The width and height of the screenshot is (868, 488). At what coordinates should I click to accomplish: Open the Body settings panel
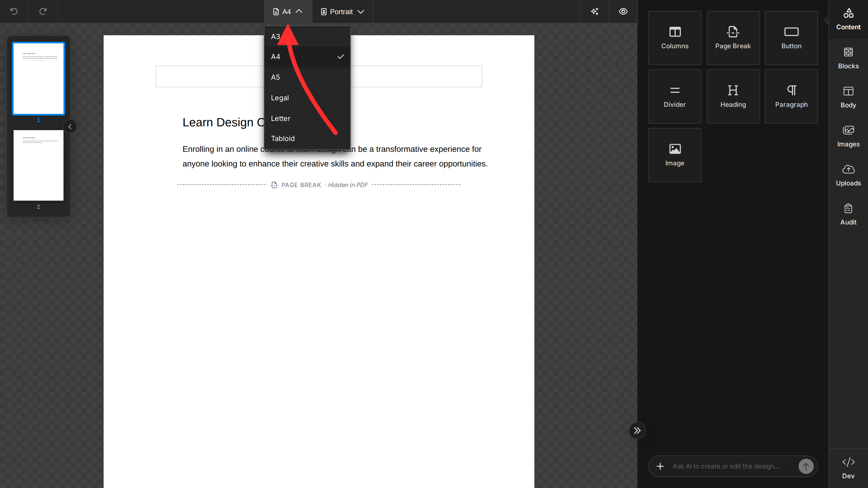pos(848,97)
